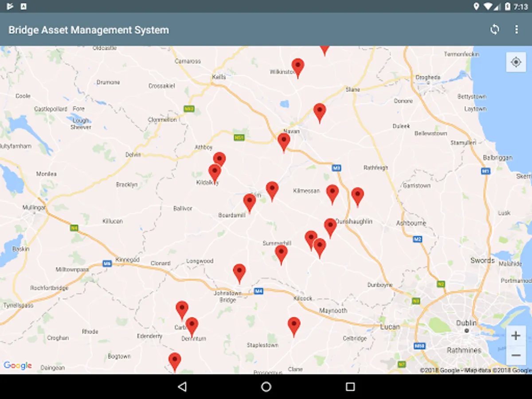Zoom in with the plus button

[x=516, y=336]
